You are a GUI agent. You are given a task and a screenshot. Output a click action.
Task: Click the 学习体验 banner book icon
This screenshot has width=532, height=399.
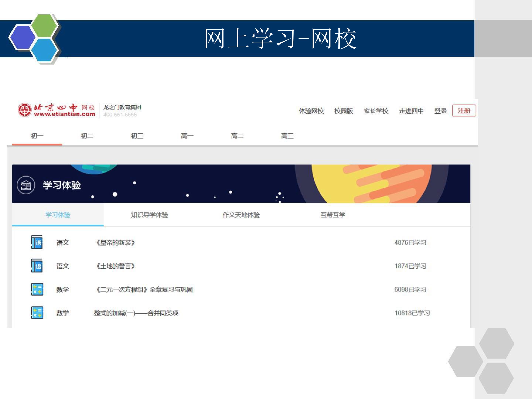click(x=26, y=185)
